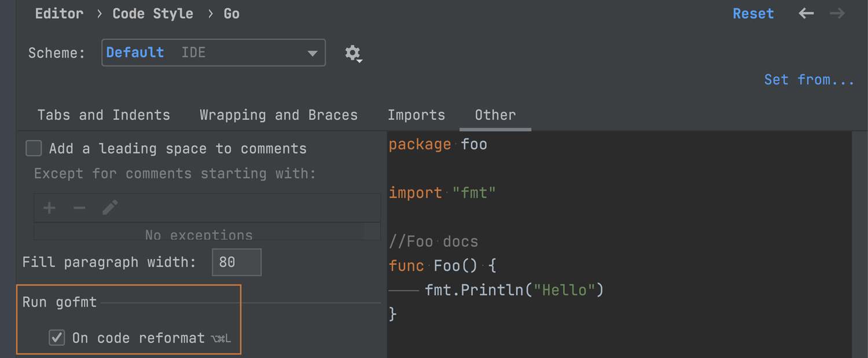The image size is (868, 358).
Task: Click Code Style in the breadcrumb
Action: 153,14
